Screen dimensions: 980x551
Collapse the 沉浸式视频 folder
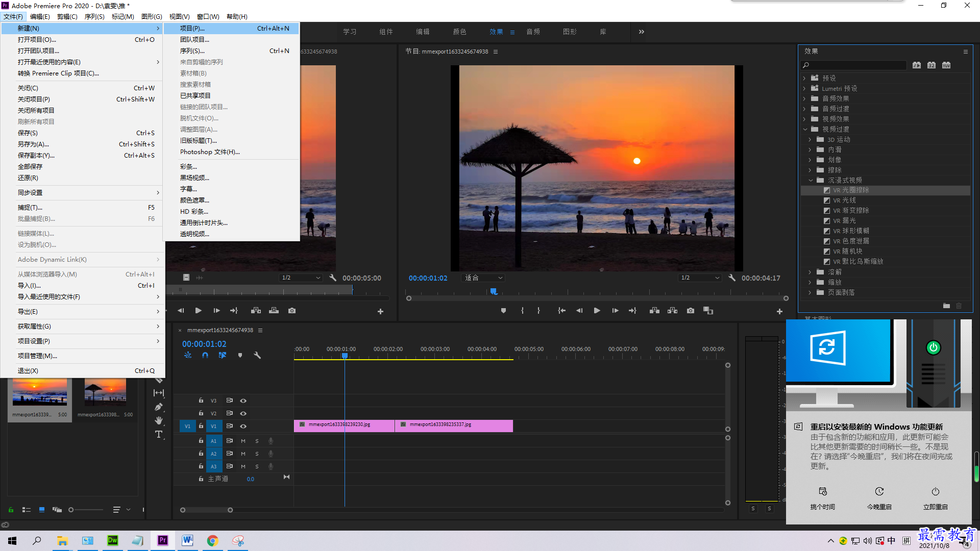pos(811,181)
